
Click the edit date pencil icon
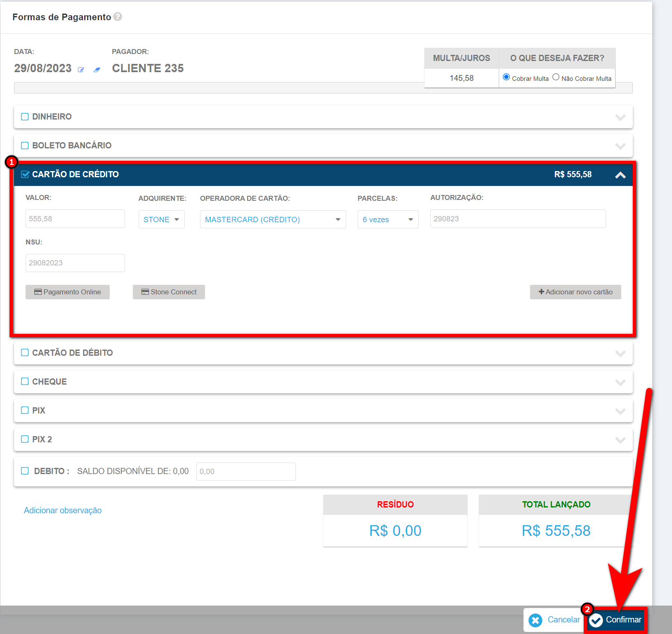[x=81, y=70]
